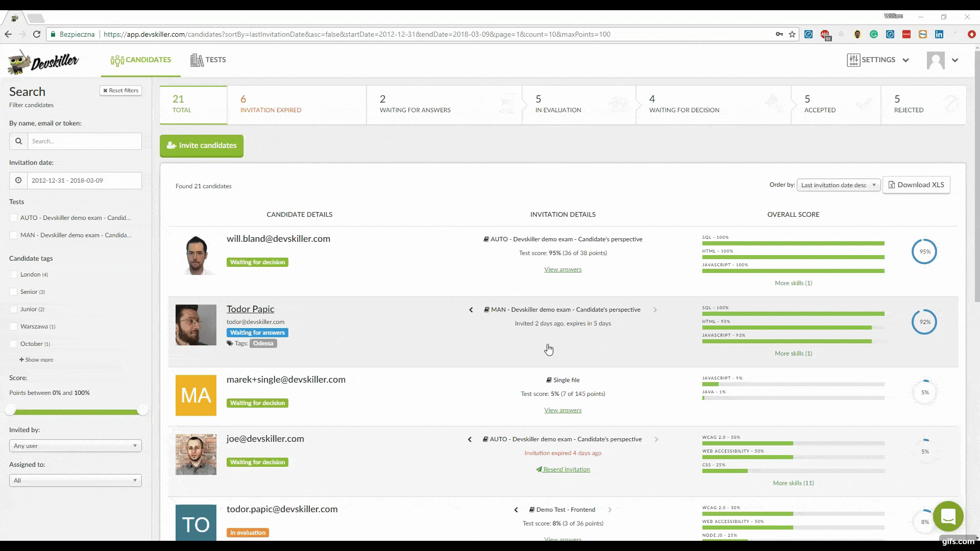Viewport: 980px width, 551px height.
Task: Open the Order by invitation date dropdown
Action: click(839, 185)
